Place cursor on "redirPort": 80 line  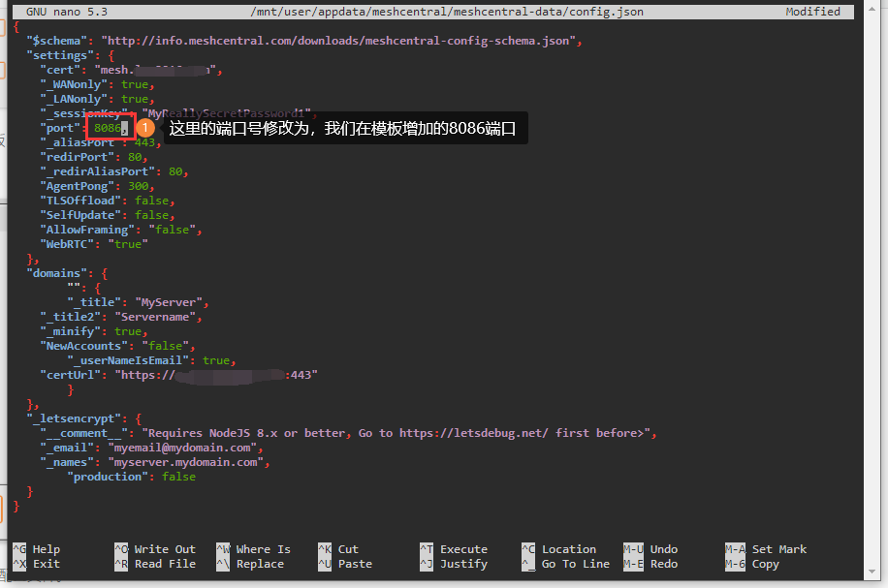pos(93,157)
